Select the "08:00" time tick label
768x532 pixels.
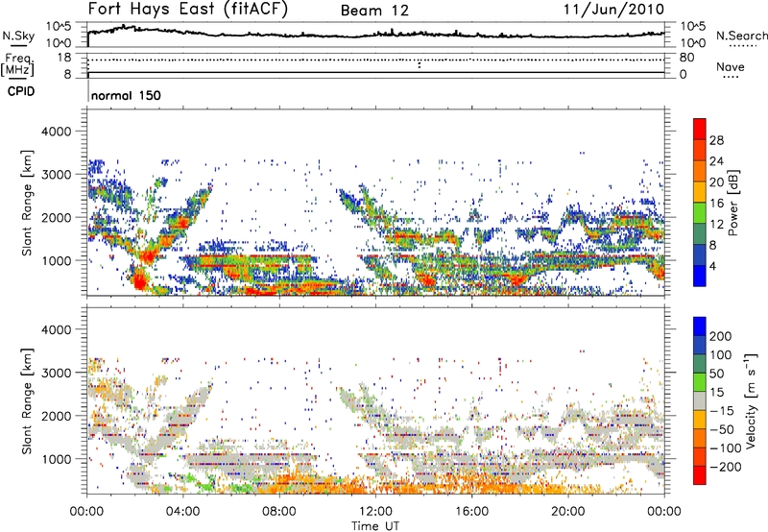tap(279, 512)
